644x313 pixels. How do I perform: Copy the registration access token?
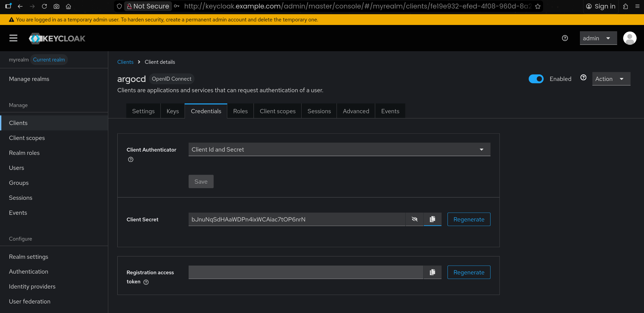tap(432, 272)
